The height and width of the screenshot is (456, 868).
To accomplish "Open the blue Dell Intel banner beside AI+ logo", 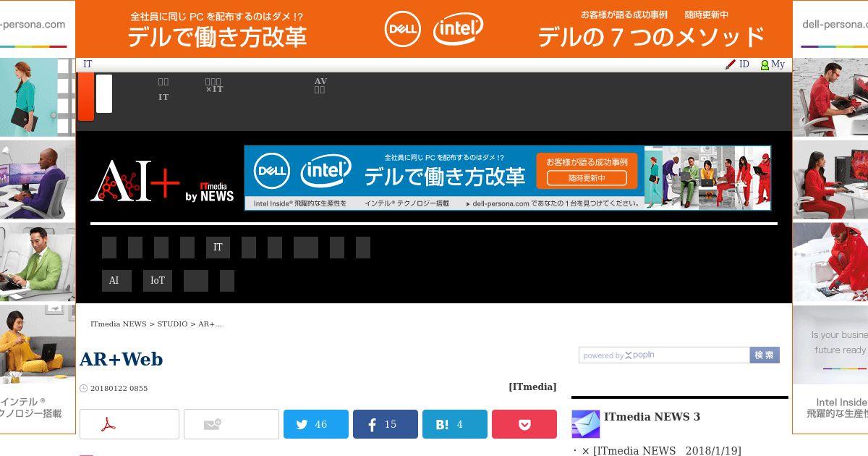I will coord(507,178).
